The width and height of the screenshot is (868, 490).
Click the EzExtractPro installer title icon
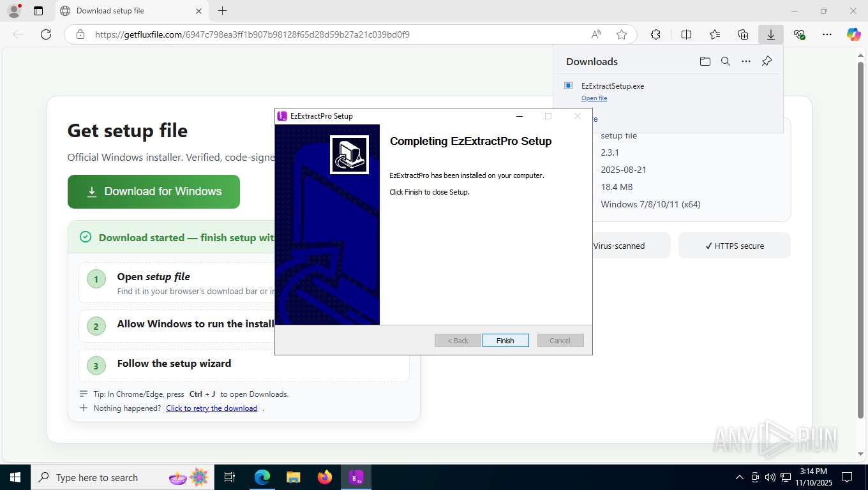[282, 116]
